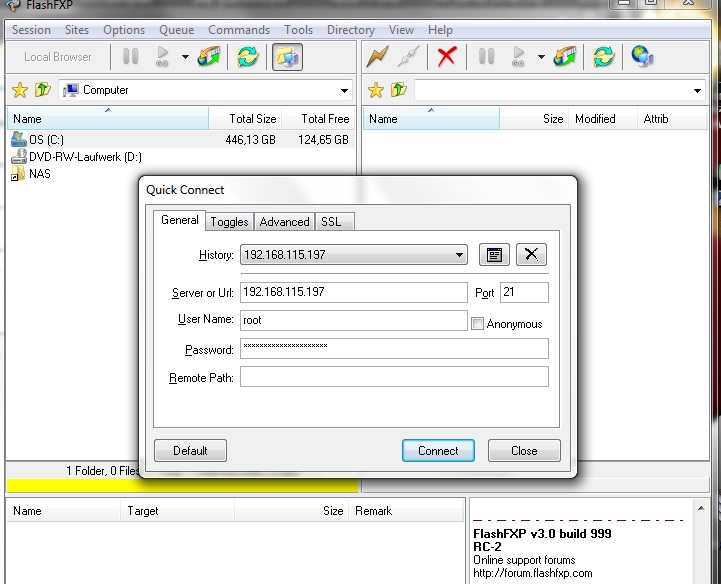
Task: Go up one folder in remote pane
Action: coord(399,89)
